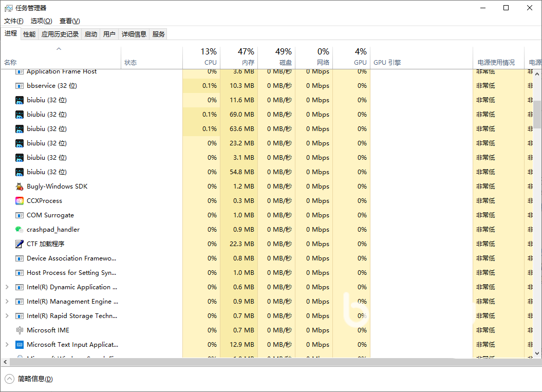Click the Microsoft Text Input Application icon
Screen dimensions: 542x392
pos(20,345)
